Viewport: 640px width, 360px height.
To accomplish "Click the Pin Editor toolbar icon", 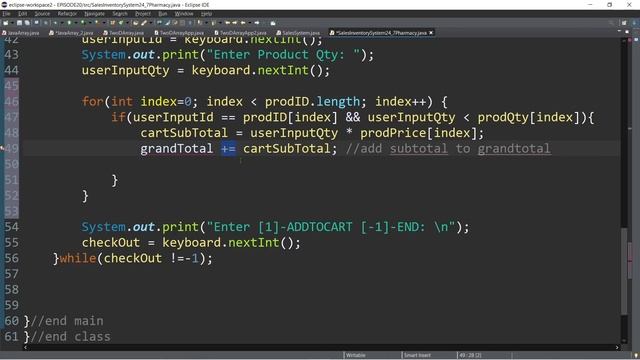I will click(273, 23).
